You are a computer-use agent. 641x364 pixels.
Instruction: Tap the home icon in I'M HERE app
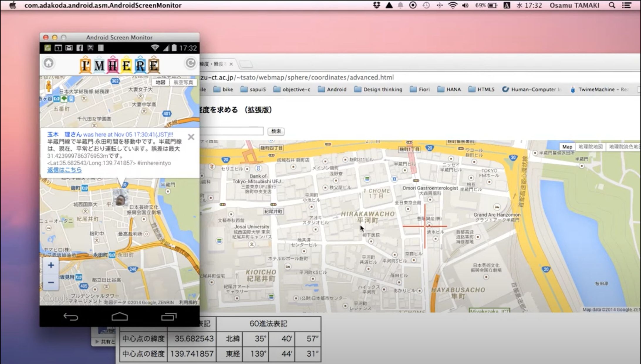[x=49, y=63]
